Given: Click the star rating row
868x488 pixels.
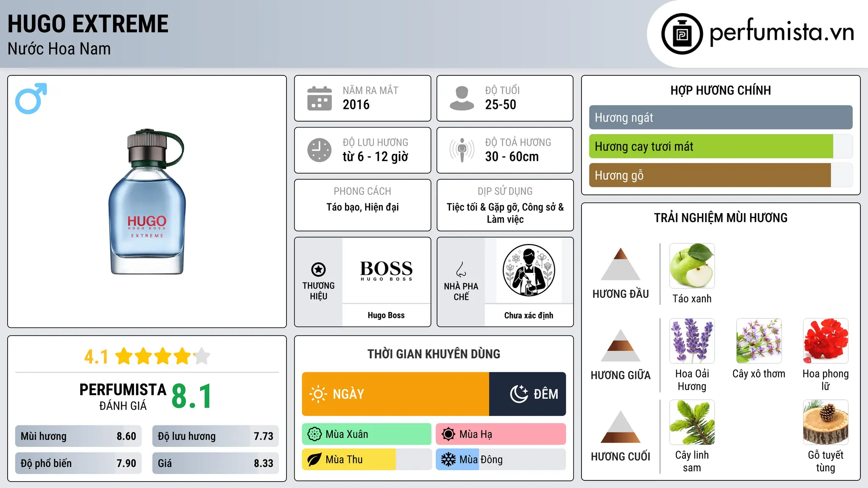Looking at the screenshot, I should (x=163, y=356).
